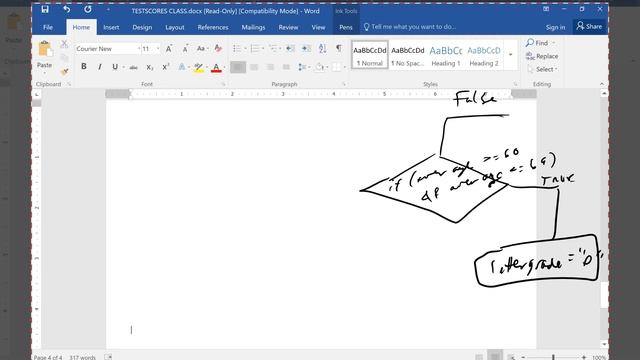640x360 pixels.
Task: Toggle Underline formatting
Action: click(115, 67)
